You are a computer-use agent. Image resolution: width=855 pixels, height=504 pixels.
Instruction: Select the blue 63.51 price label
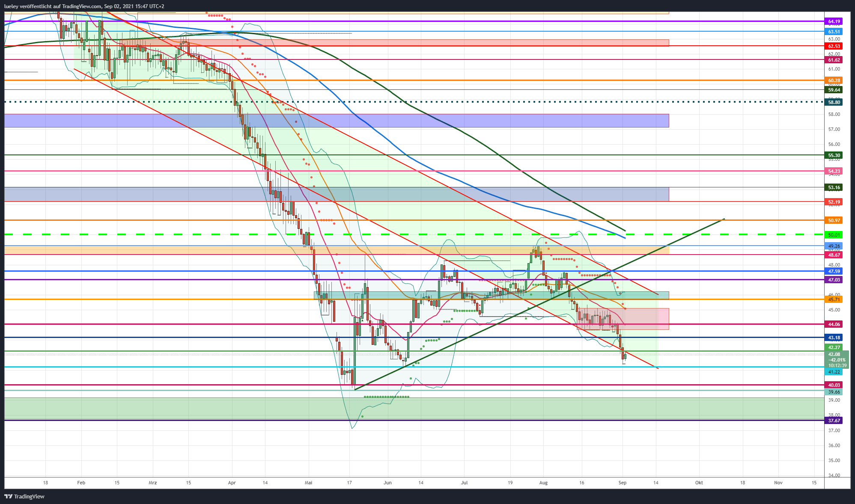coord(834,32)
